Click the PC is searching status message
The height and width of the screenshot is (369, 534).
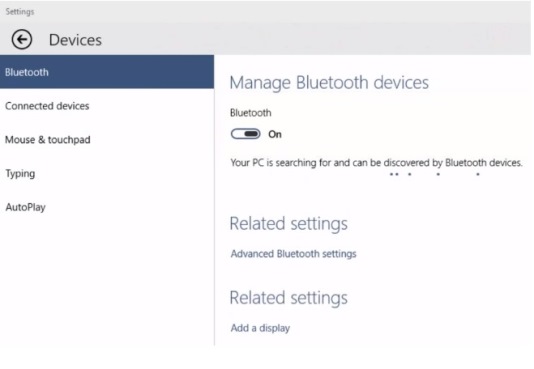(376, 163)
